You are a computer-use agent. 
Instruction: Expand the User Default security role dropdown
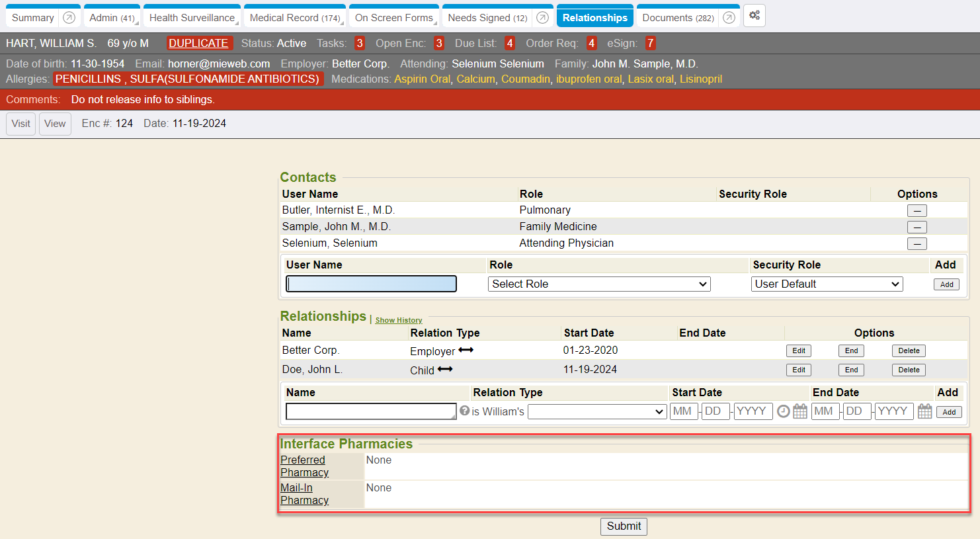coord(827,284)
